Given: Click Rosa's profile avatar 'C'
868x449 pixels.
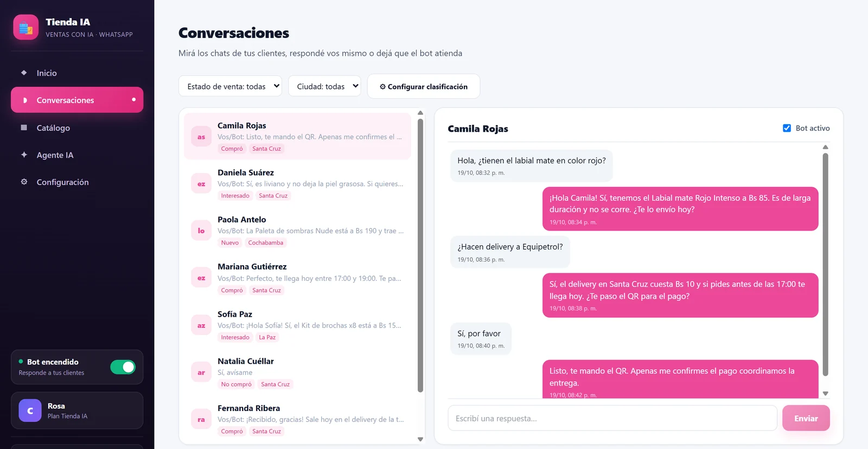Looking at the screenshot, I should tap(30, 410).
